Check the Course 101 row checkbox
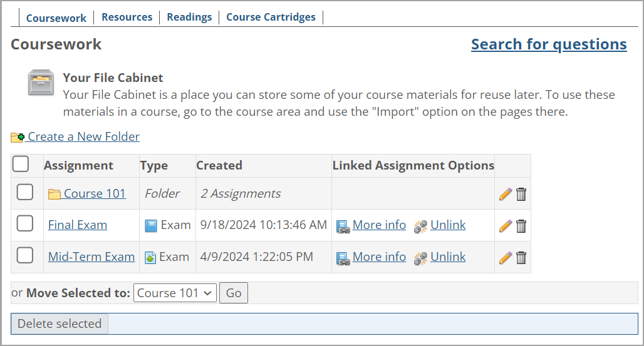Viewport: 644px width, 346px height. pos(25,191)
